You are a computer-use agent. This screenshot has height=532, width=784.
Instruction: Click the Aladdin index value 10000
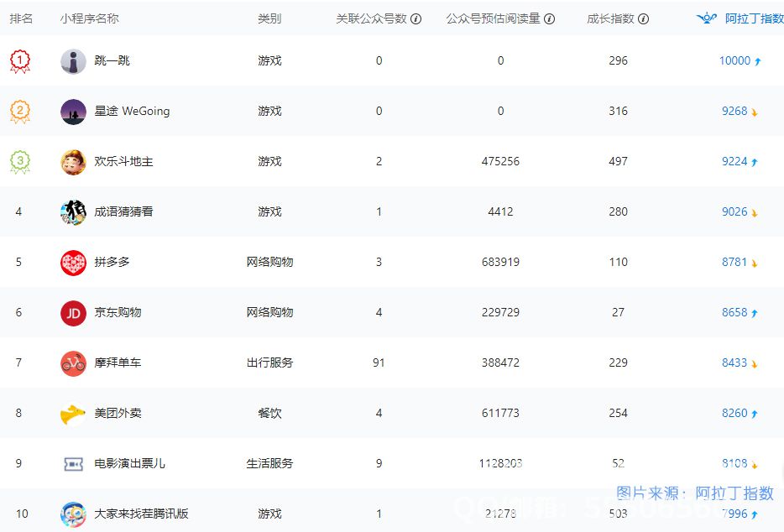point(734,60)
